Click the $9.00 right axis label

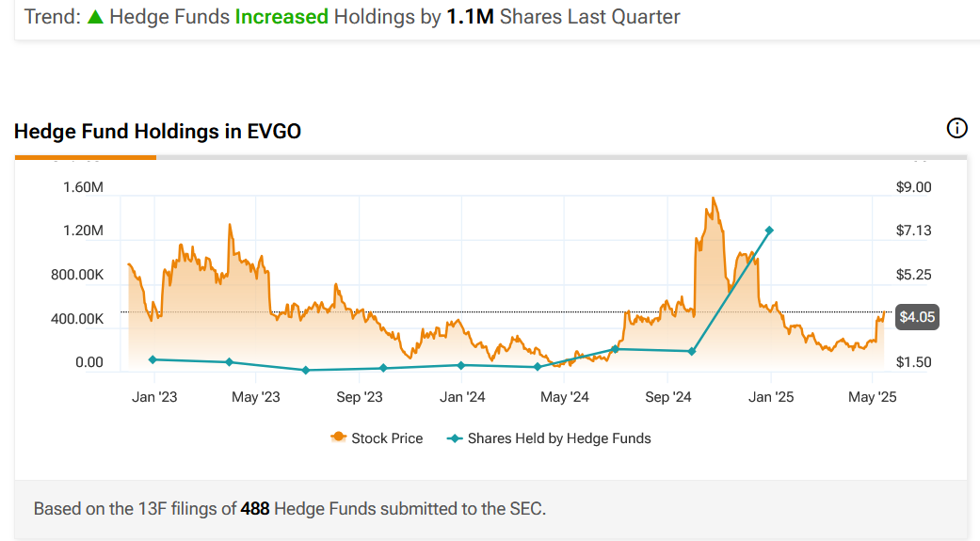coord(914,187)
